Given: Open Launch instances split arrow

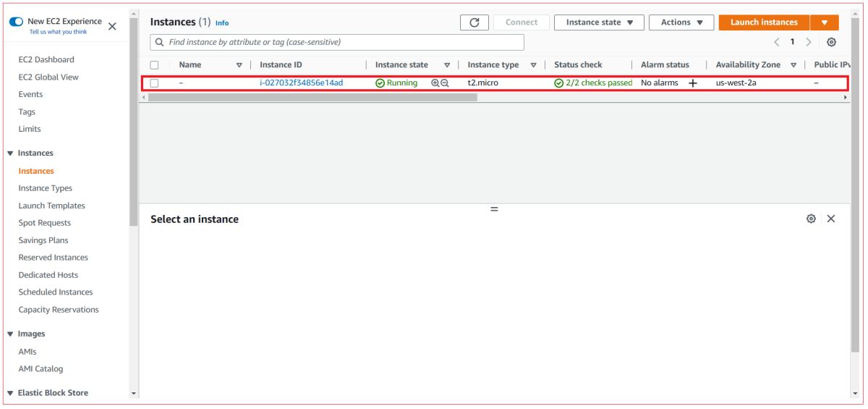Looking at the screenshot, I should tap(825, 22).
